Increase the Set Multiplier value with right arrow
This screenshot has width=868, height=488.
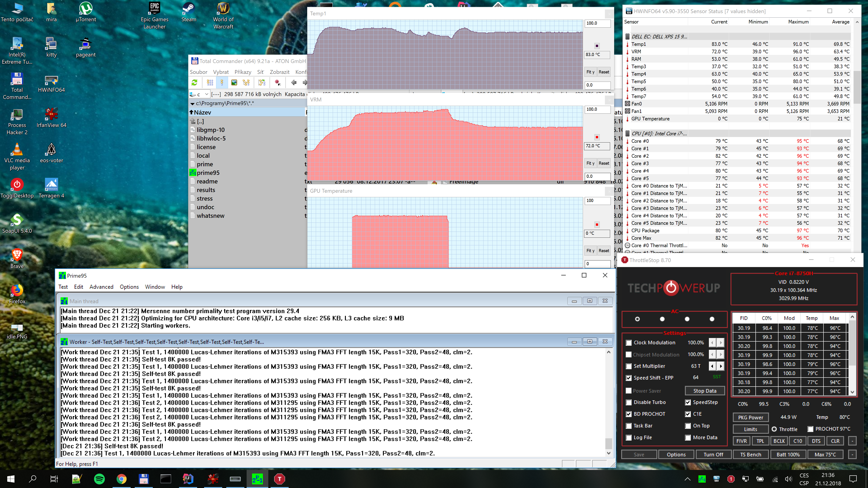pyautogui.click(x=721, y=366)
